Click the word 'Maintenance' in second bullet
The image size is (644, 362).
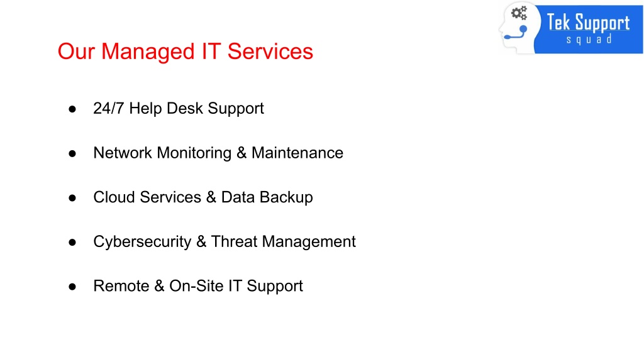[297, 153]
